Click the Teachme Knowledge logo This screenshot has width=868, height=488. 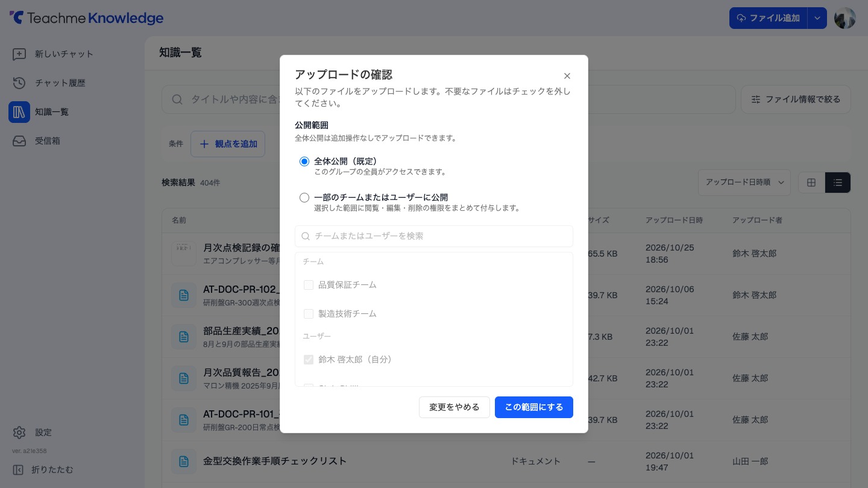pyautogui.click(x=87, y=18)
